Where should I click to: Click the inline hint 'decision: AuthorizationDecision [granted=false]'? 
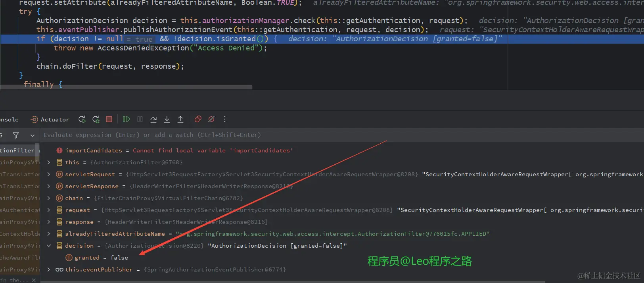[x=395, y=39]
